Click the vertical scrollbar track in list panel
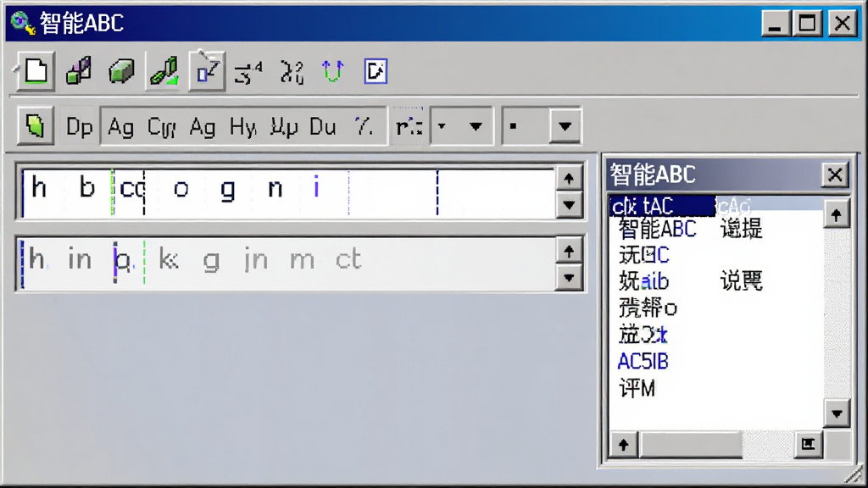Viewport: 868px width, 488px height. coord(837,313)
